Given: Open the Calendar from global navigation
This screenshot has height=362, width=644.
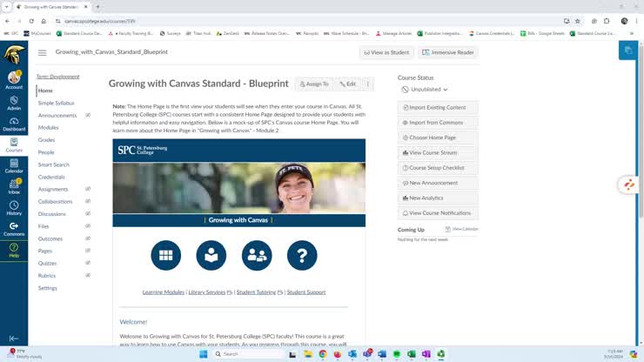Looking at the screenshot, I should point(14,166).
